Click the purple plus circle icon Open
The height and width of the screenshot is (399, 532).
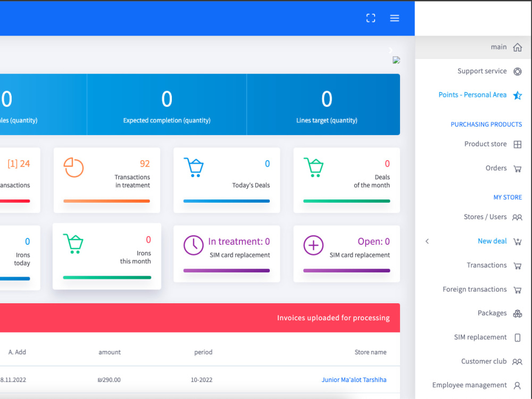coord(313,245)
